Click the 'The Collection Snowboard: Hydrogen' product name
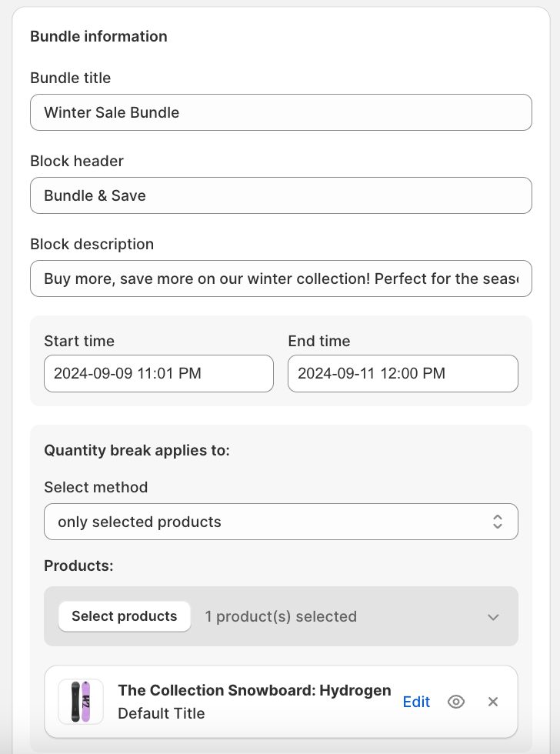Screen dimensions: 560x754 point(254,690)
